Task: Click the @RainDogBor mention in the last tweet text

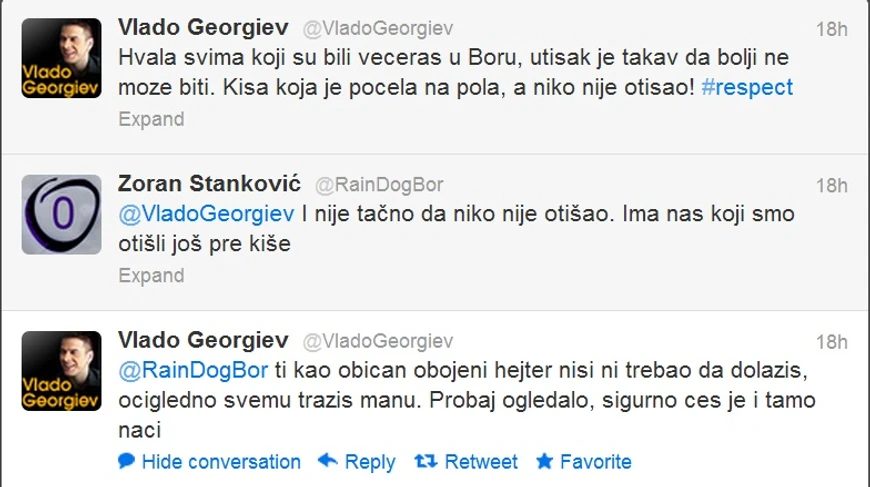Action: [x=192, y=369]
